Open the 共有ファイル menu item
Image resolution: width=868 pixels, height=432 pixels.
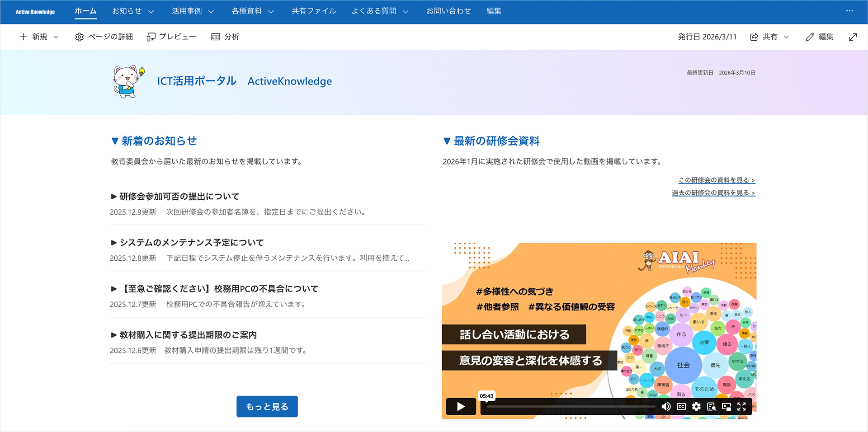tap(314, 11)
